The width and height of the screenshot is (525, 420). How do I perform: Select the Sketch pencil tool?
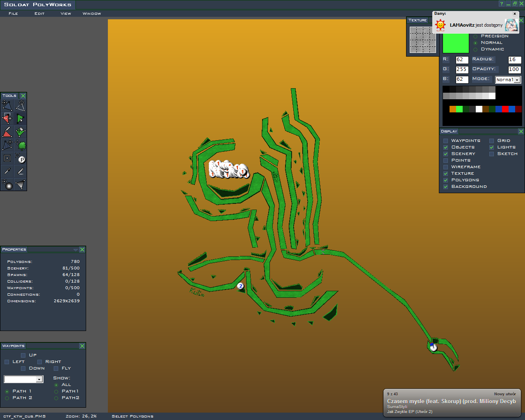[x=20, y=171]
